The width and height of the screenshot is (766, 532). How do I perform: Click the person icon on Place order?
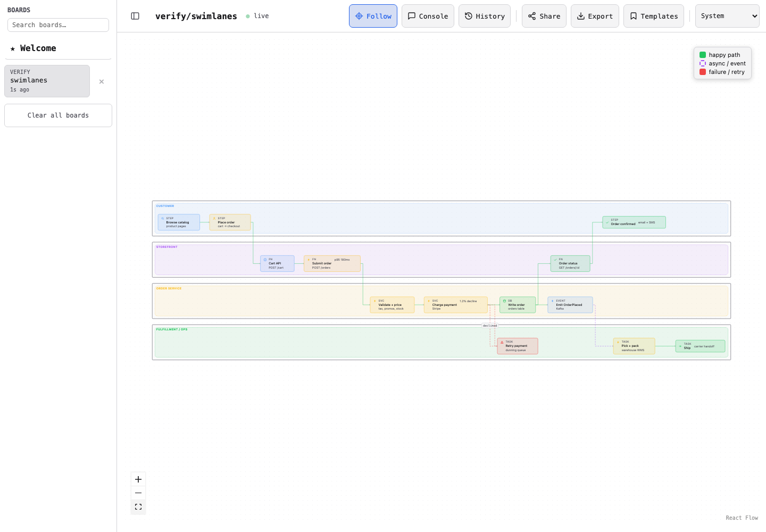pyautogui.click(x=214, y=218)
